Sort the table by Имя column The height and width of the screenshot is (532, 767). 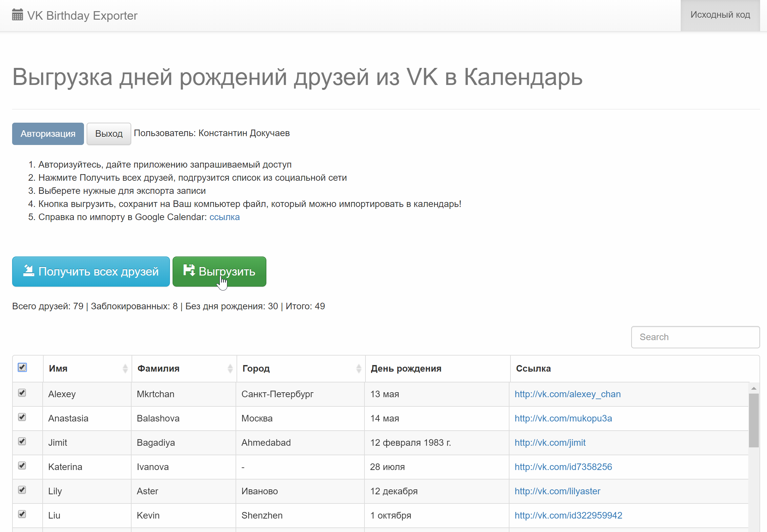[x=87, y=368]
